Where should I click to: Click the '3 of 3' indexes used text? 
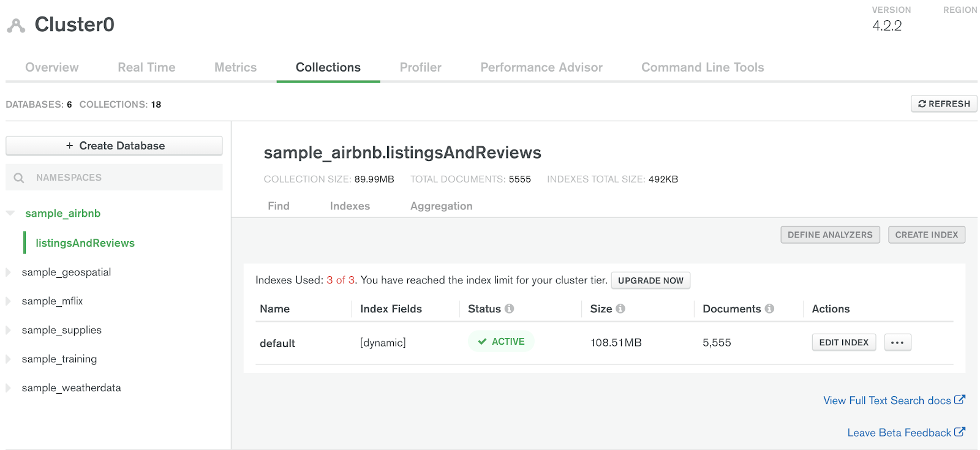[x=341, y=280]
